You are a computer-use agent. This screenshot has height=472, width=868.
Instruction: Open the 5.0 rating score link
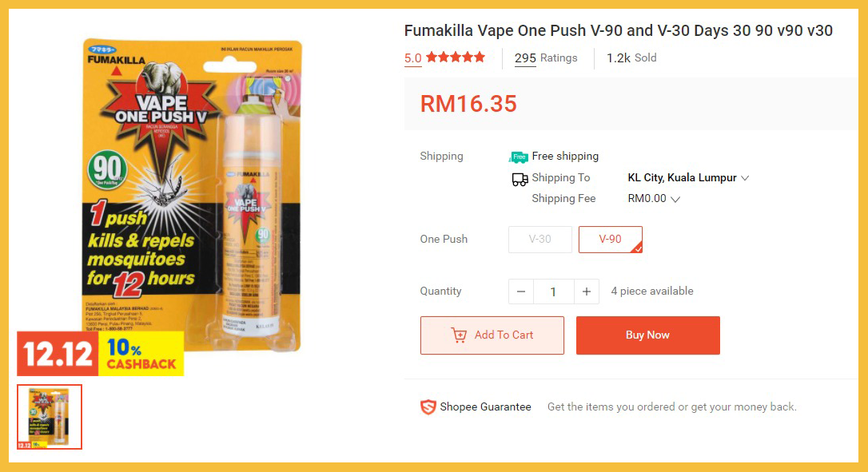click(x=413, y=58)
